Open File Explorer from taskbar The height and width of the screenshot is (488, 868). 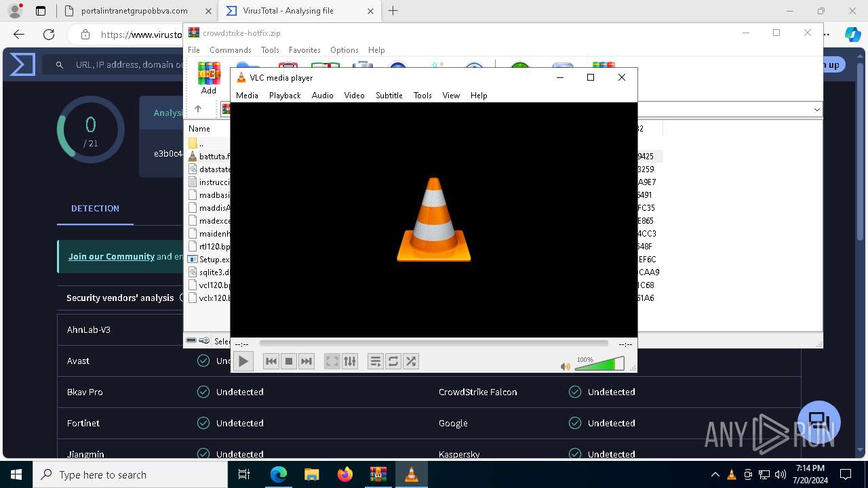coord(311,474)
